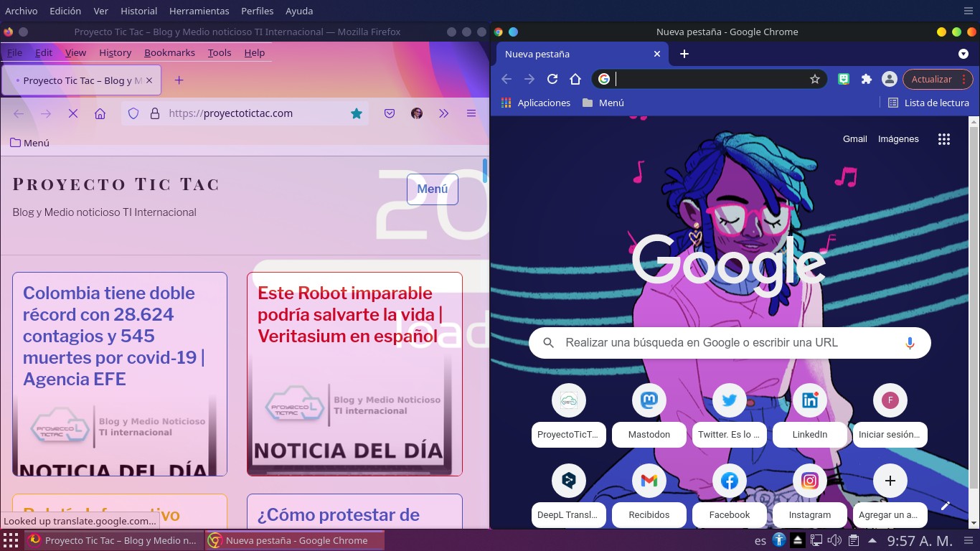The height and width of the screenshot is (551, 980).
Task: Click the Actualizar button in Chrome
Action: tap(931, 80)
